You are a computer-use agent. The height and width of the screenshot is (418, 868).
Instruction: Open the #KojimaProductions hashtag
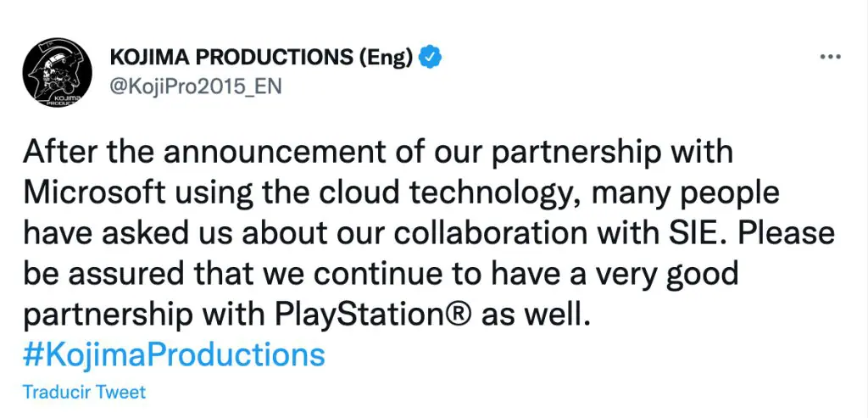(174, 354)
